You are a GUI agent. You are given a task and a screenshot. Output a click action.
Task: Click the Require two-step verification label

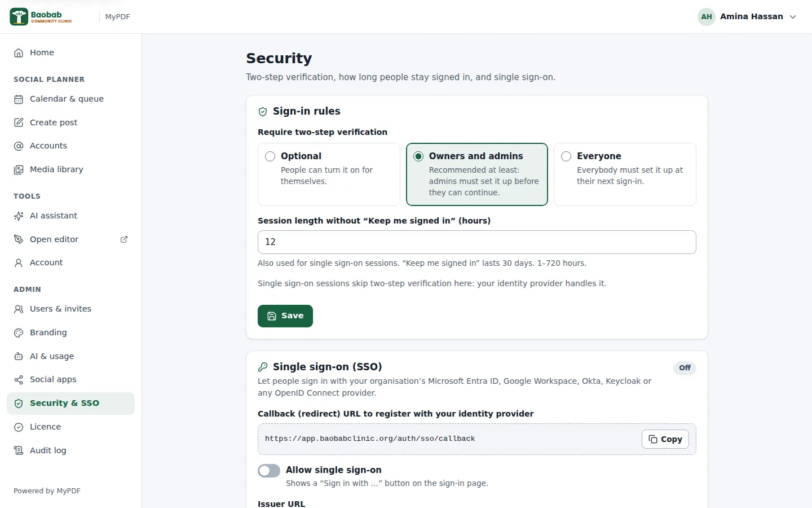(323, 132)
